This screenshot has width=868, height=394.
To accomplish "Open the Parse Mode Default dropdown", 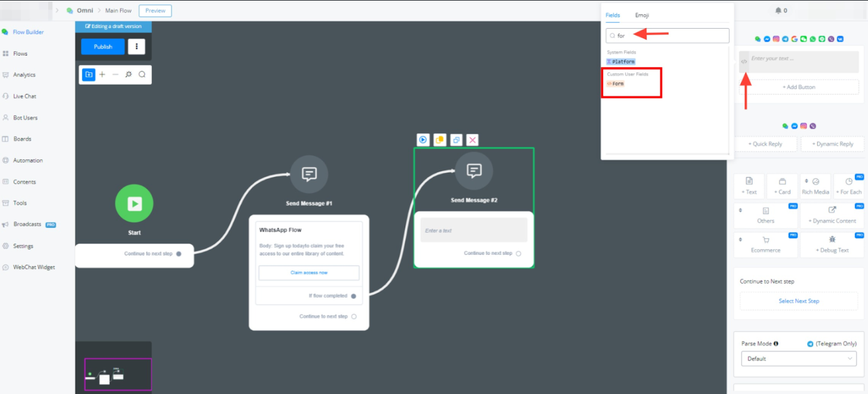I will pos(798,359).
